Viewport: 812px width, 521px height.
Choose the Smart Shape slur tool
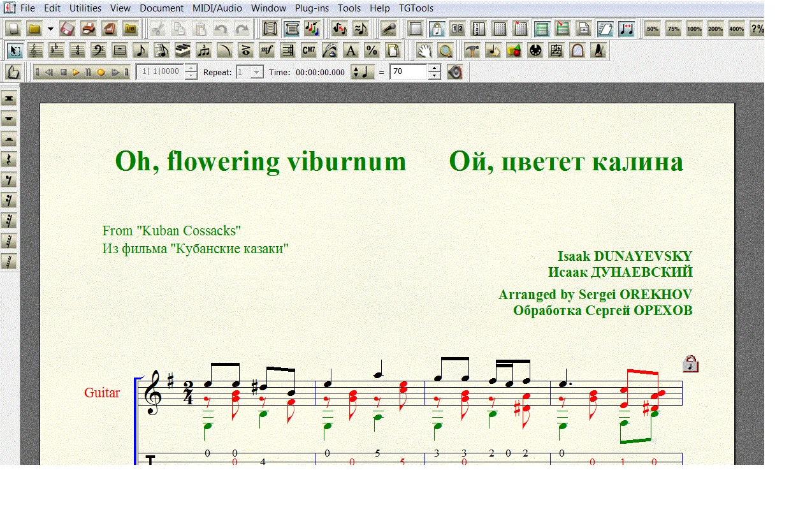[224, 50]
